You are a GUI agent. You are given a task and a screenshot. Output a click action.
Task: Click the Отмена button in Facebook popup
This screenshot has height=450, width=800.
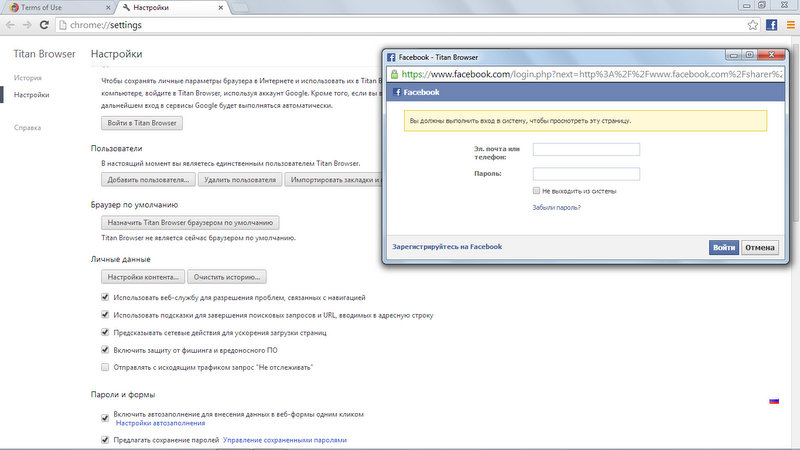760,247
